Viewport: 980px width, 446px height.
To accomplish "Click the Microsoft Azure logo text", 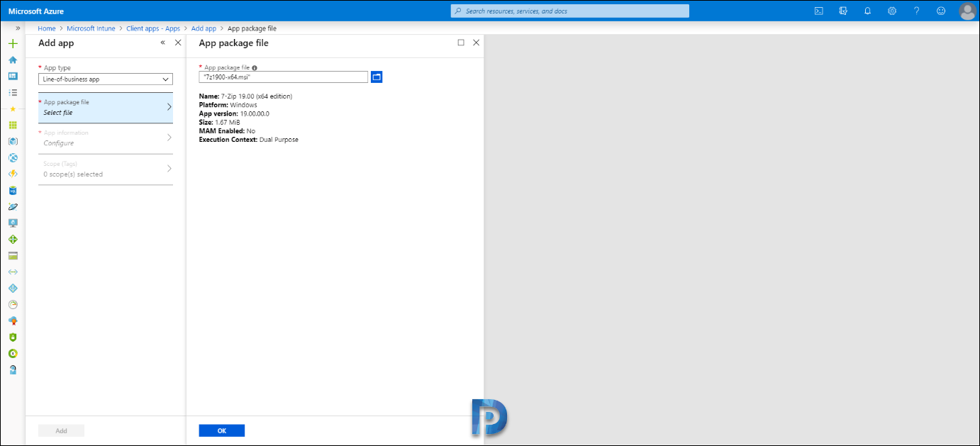I will (x=36, y=11).
